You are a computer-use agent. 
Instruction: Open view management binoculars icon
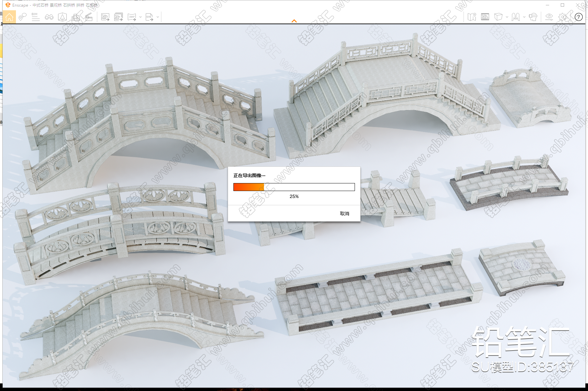point(49,17)
